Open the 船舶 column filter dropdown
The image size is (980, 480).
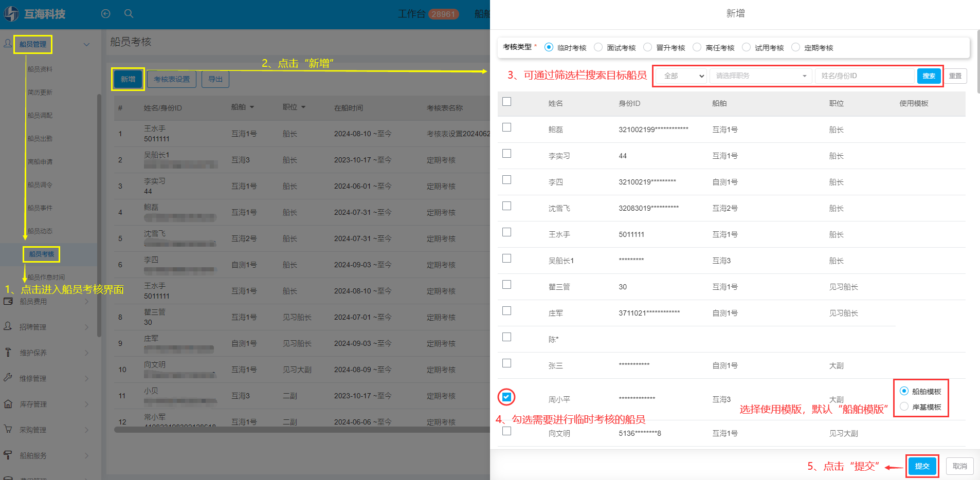click(252, 107)
